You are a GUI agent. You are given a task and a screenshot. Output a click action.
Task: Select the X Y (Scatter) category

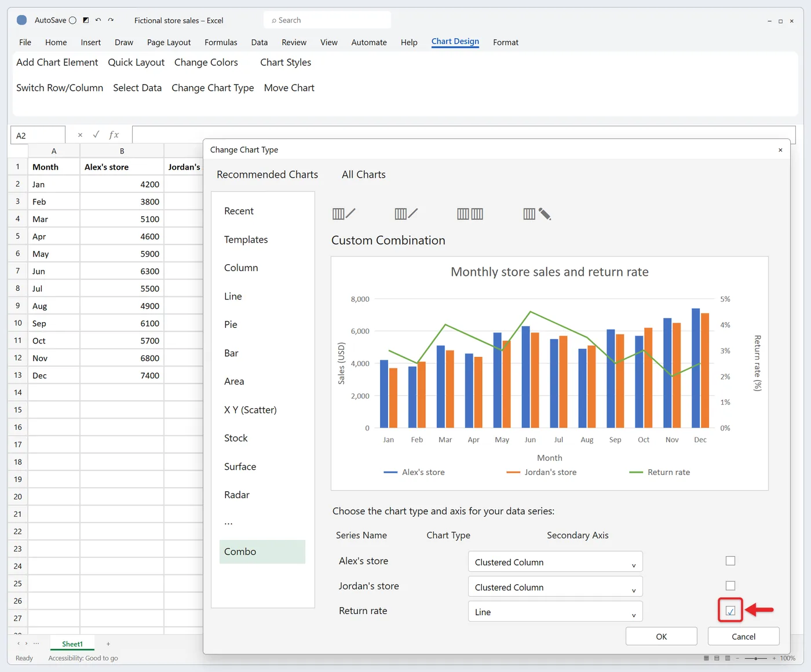tap(250, 410)
